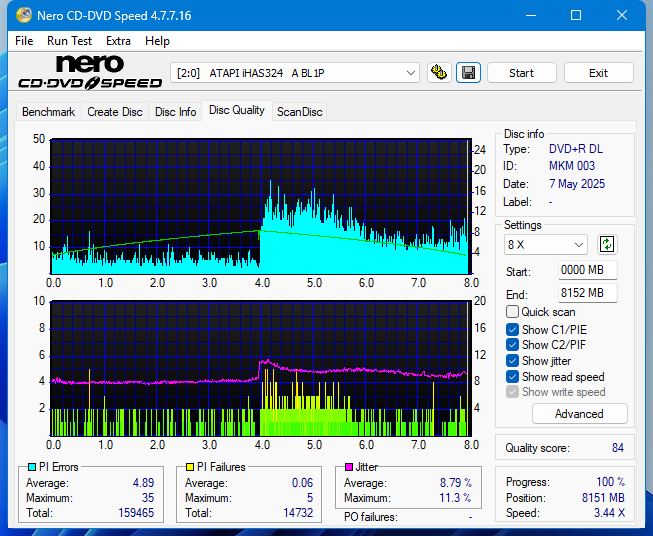Click the save floppy disk icon
This screenshot has width=653, height=536.
tap(467, 73)
